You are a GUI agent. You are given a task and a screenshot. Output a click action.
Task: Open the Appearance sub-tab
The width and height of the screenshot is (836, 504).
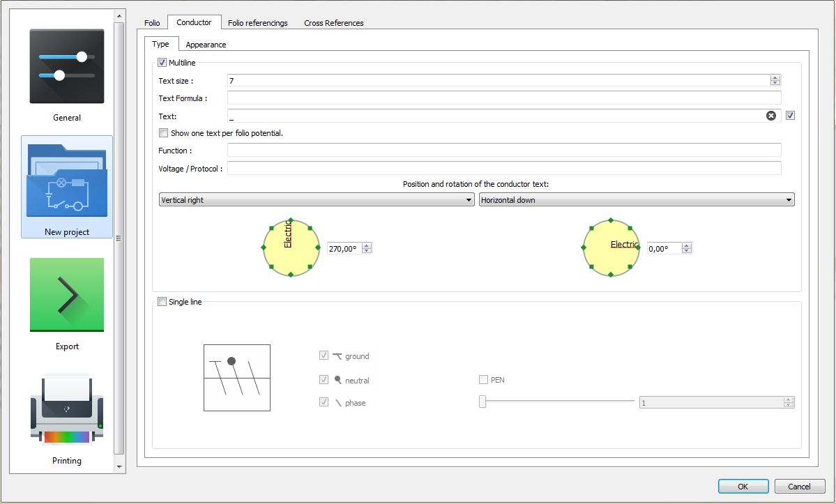click(206, 45)
